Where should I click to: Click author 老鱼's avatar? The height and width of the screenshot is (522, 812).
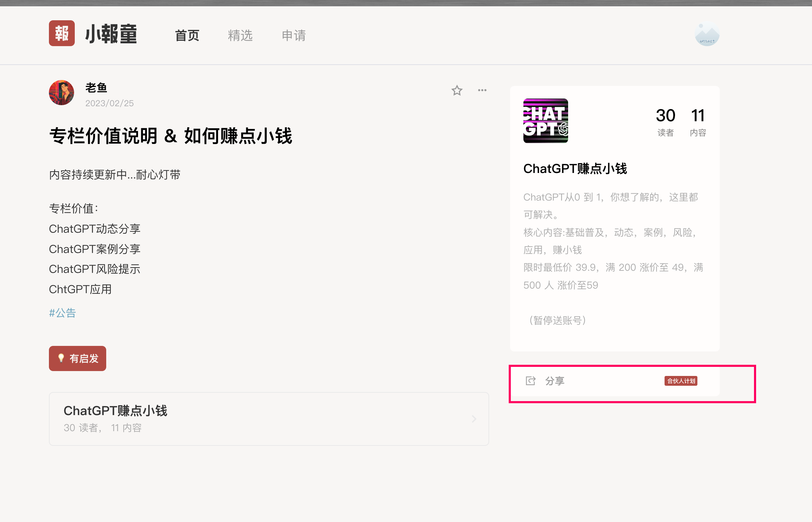pyautogui.click(x=61, y=93)
